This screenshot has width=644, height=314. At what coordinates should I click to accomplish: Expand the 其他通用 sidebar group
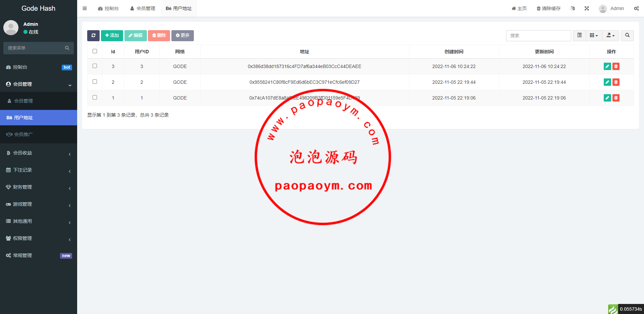click(39, 221)
